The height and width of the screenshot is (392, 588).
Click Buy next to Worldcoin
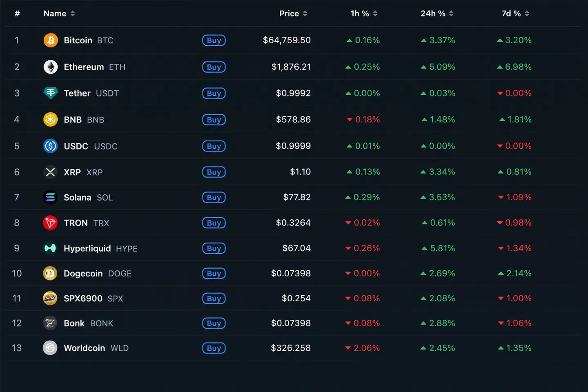[x=214, y=348]
